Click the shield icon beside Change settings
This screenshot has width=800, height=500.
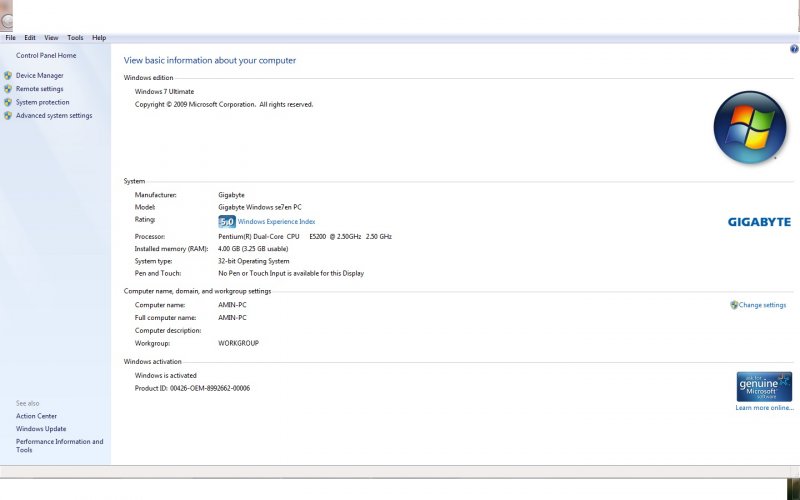[x=734, y=305]
